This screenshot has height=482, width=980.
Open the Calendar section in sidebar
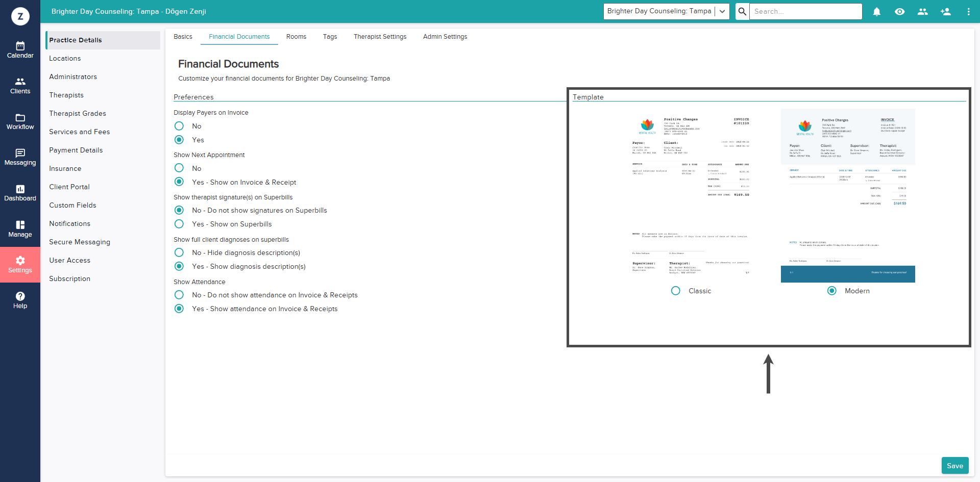point(20,50)
